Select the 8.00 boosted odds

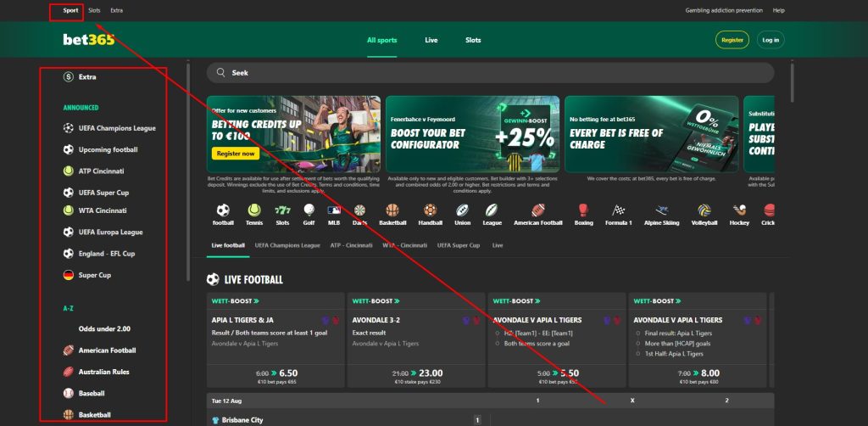[x=711, y=373]
